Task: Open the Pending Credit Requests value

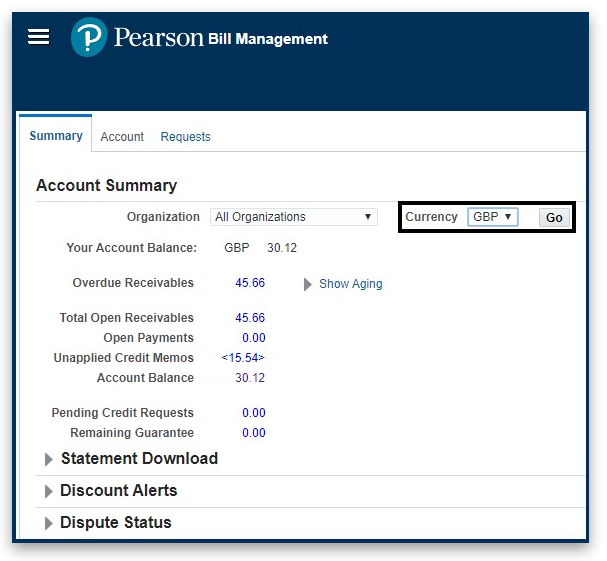Action: click(253, 413)
